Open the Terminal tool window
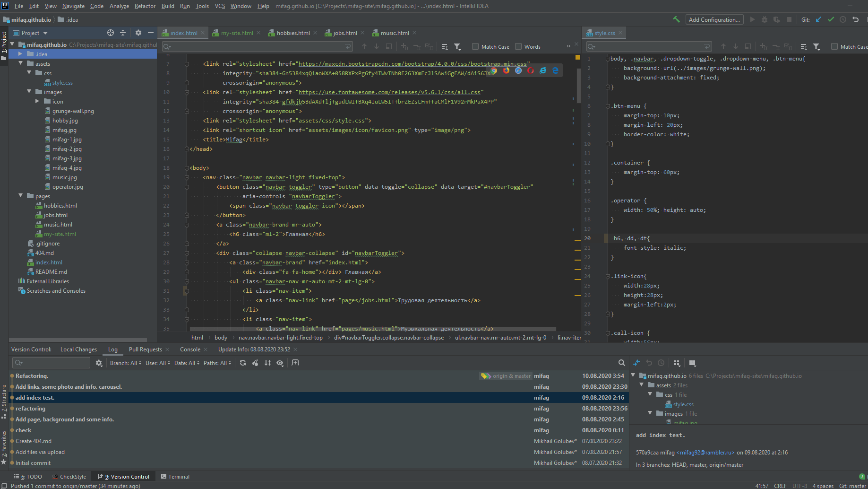 [175, 476]
